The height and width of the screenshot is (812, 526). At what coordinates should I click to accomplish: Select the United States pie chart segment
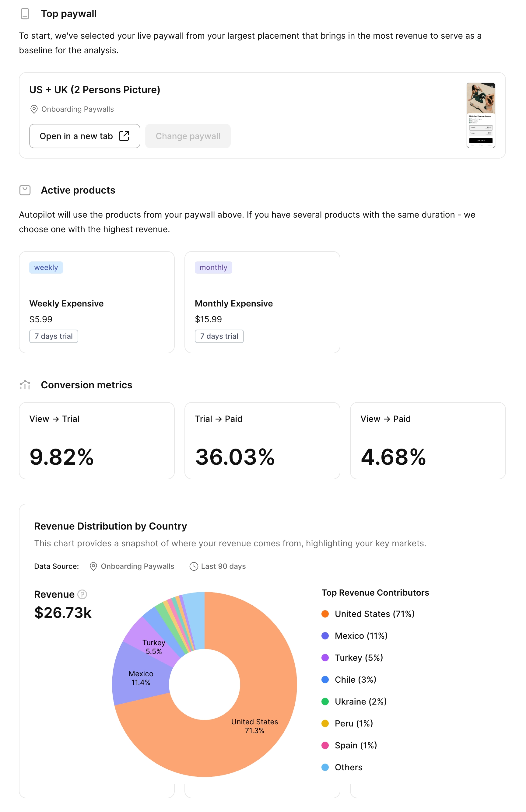click(255, 727)
